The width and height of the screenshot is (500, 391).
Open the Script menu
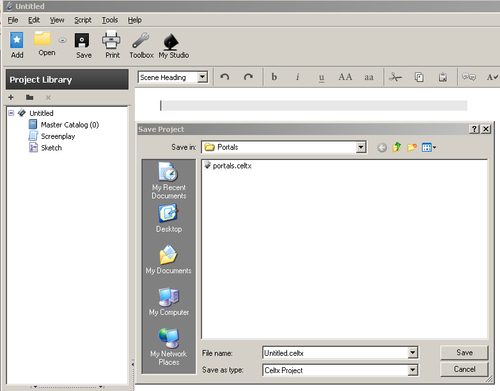(83, 20)
